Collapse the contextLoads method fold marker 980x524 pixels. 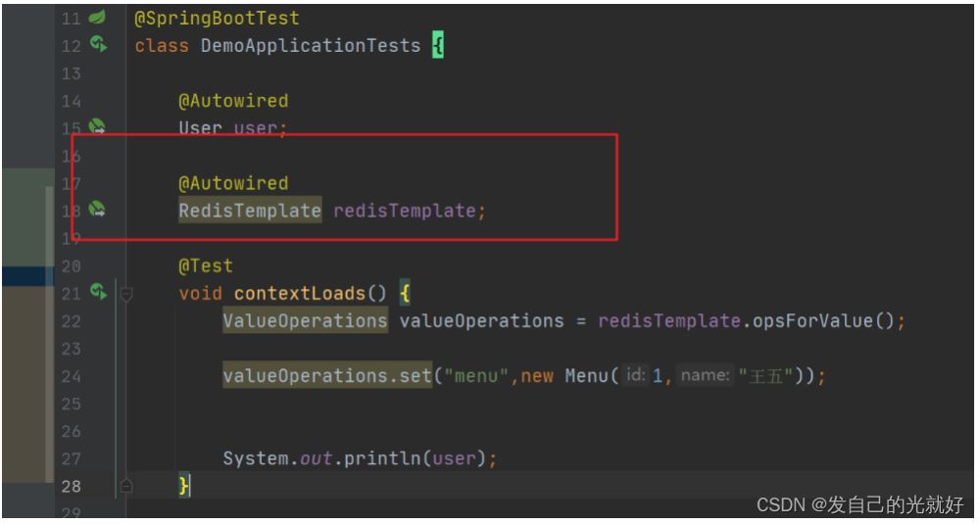pyautogui.click(x=125, y=292)
